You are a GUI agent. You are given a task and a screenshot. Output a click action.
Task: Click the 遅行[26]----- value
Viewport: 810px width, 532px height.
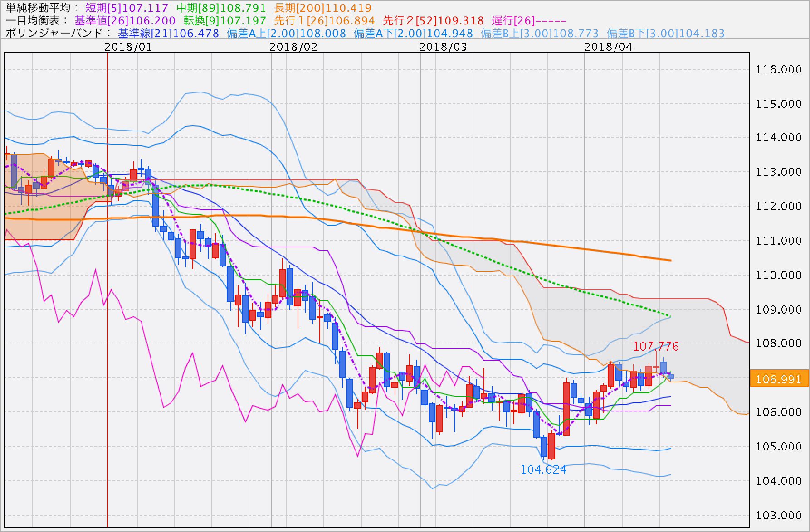529,20
